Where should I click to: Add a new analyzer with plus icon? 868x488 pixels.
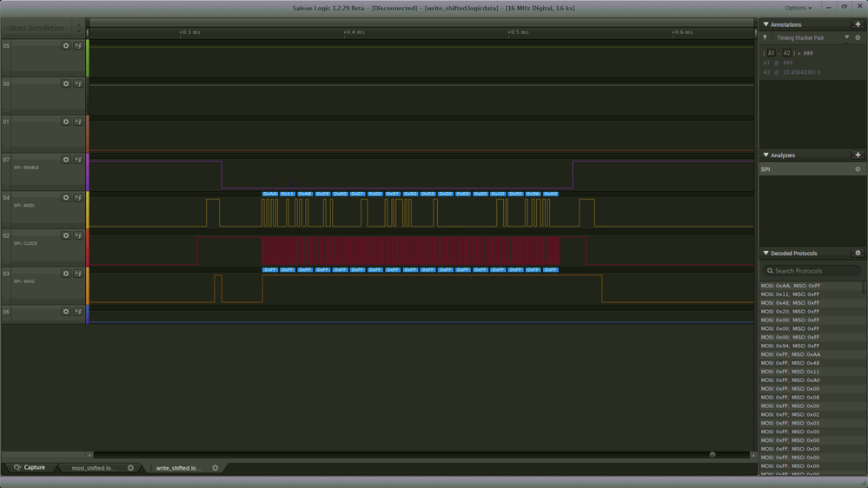point(858,155)
